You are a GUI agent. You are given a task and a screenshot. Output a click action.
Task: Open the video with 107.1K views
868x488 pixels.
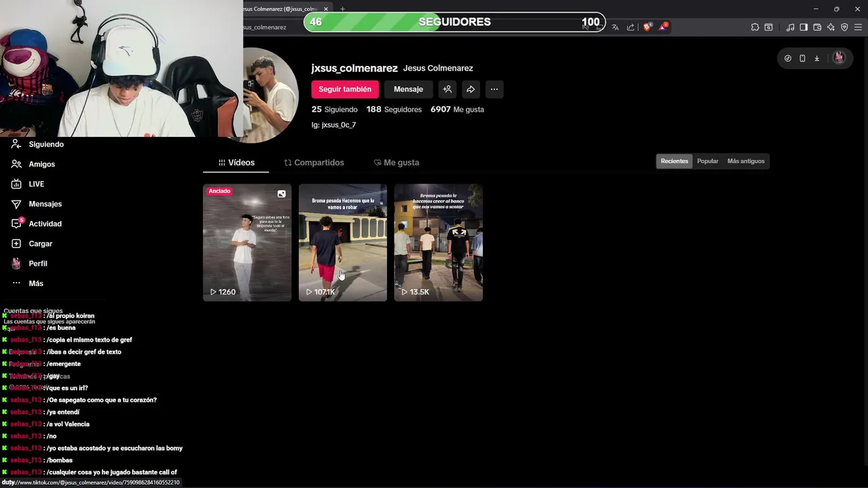[342, 243]
